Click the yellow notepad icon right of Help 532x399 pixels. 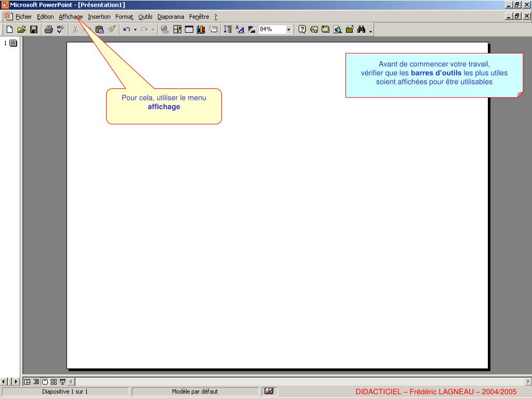pyautogui.click(x=325, y=30)
